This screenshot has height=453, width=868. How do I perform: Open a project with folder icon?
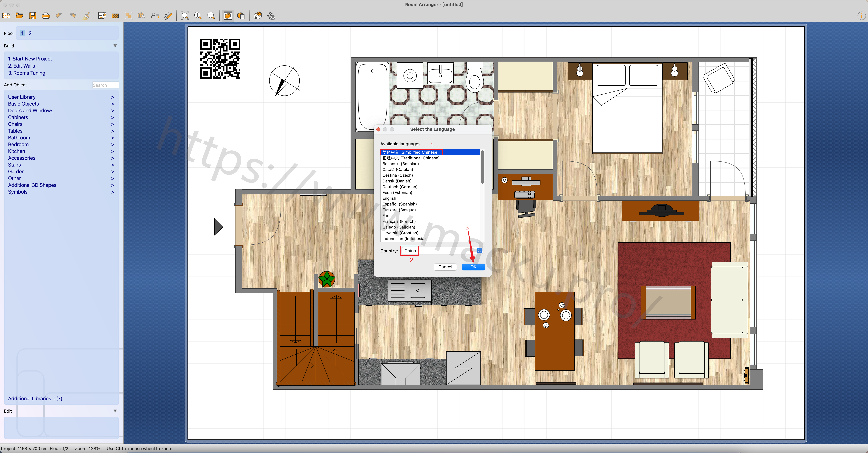tap(19, 16)
